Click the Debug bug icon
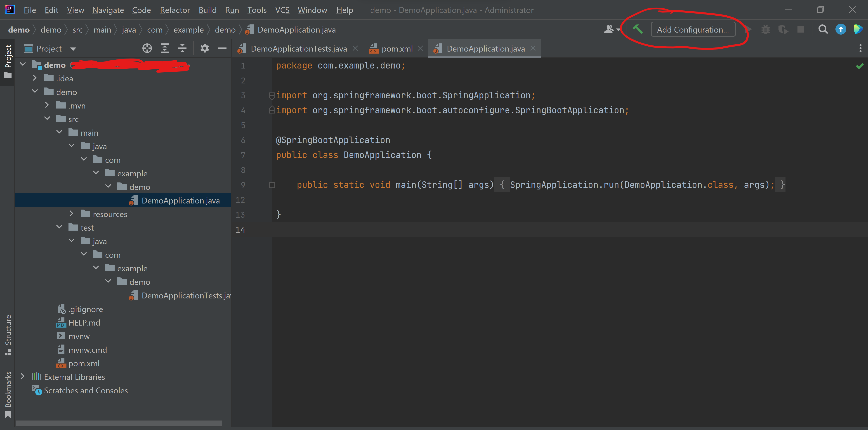This screenshot has width=868, height=430. click(x=766, y=30)
